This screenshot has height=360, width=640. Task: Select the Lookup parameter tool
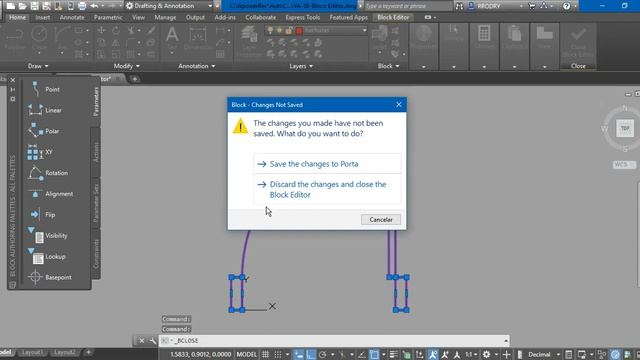(47, 256)
